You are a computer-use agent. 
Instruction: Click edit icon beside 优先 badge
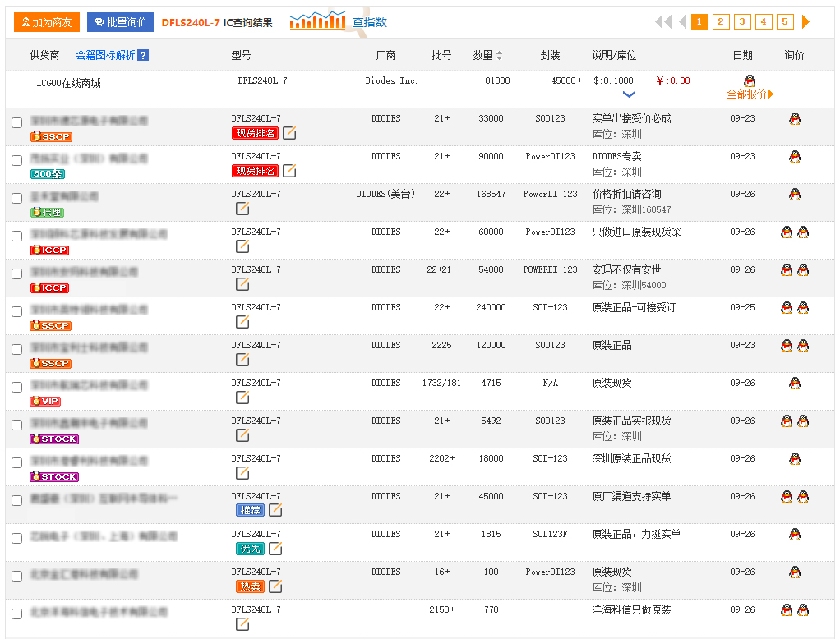click(275, 548)
